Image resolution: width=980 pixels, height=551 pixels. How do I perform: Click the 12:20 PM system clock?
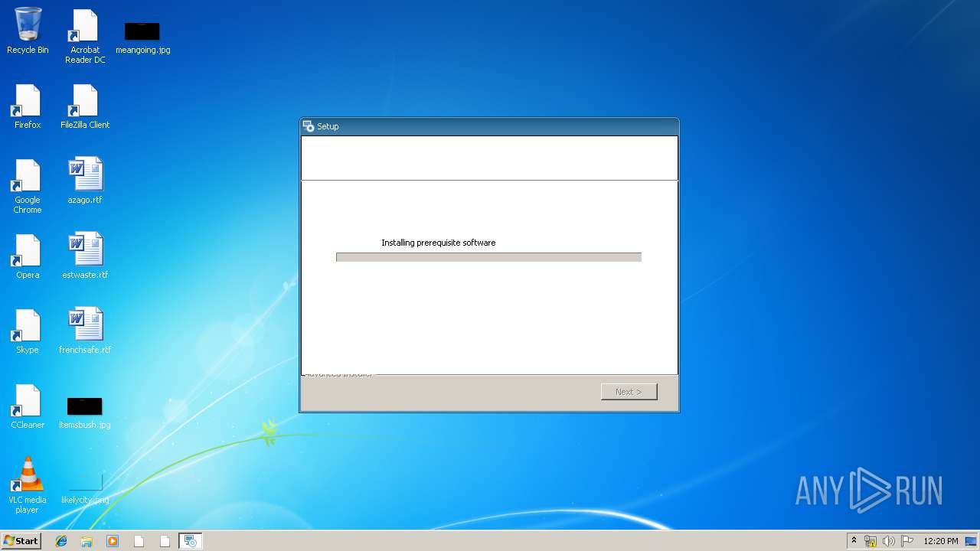pyautogui.click(x=941, y=541)
